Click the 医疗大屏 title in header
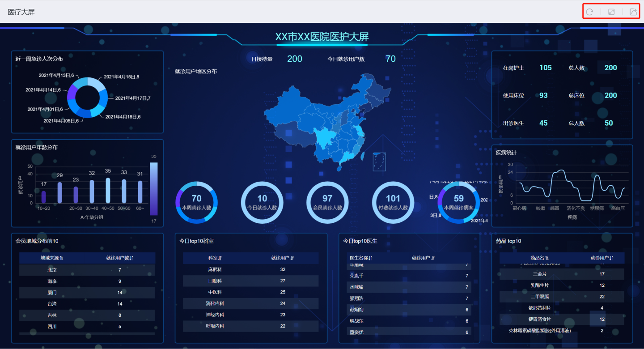Image resolution: width=644 pixels, height=349 pixels. tap(21, 12)
